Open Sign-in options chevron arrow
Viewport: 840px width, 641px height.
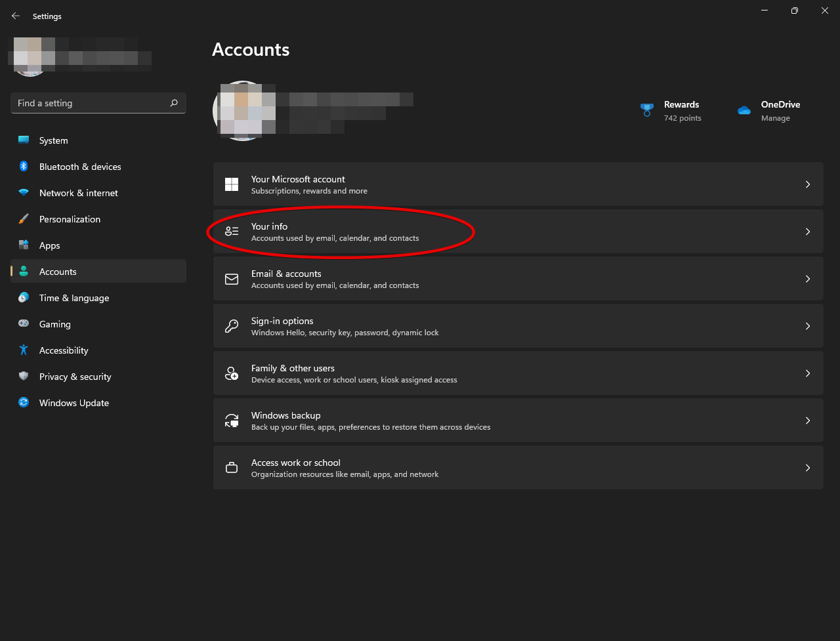(x=808, y=326)
